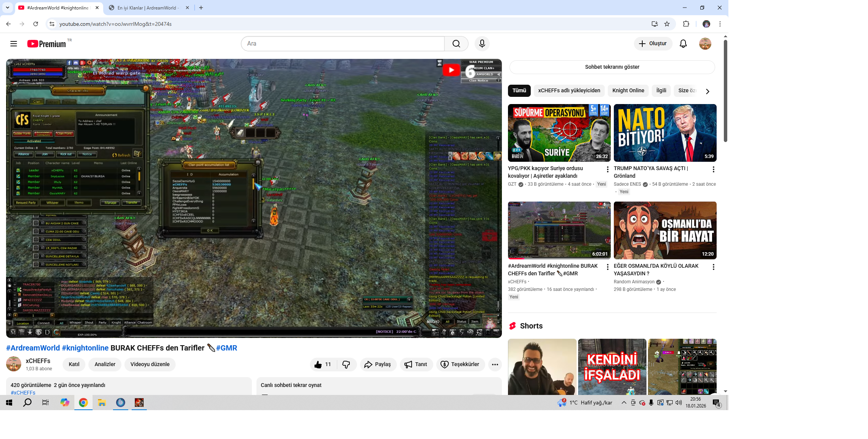Show more filter chips with right arrow
The image size is (868, 439).
pyautogui.click(x=708, y=91)
